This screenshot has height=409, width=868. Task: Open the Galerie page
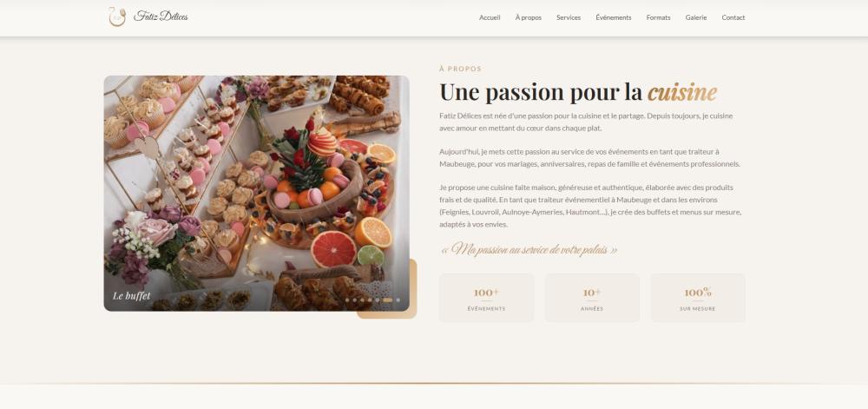pos(696,17)
